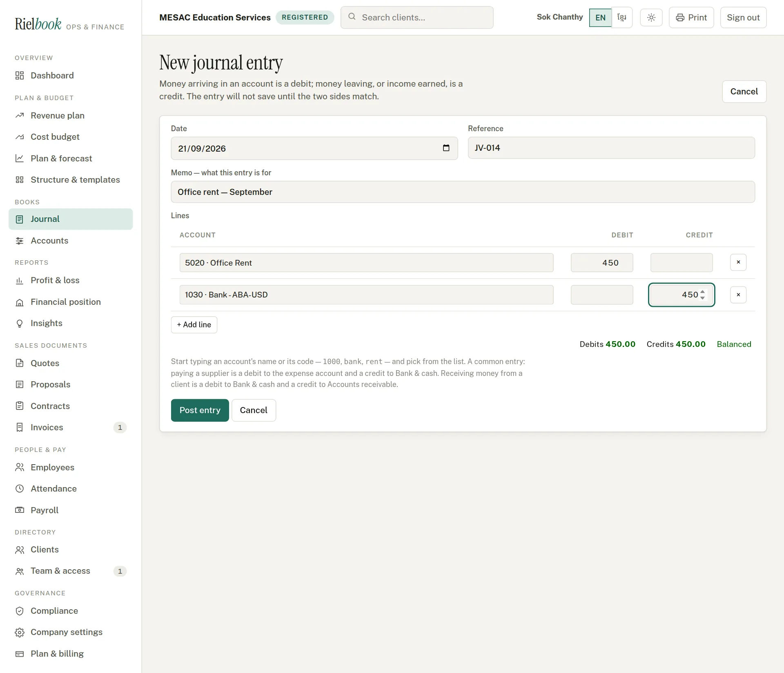Go to Quotes
This screenshot has width=784, height=673.
(71, 363)
